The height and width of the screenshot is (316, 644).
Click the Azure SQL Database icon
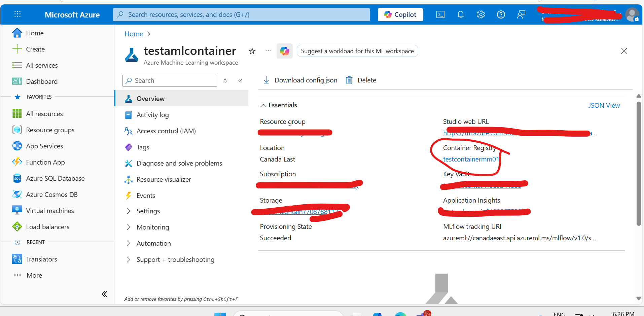tap(17, 178)
